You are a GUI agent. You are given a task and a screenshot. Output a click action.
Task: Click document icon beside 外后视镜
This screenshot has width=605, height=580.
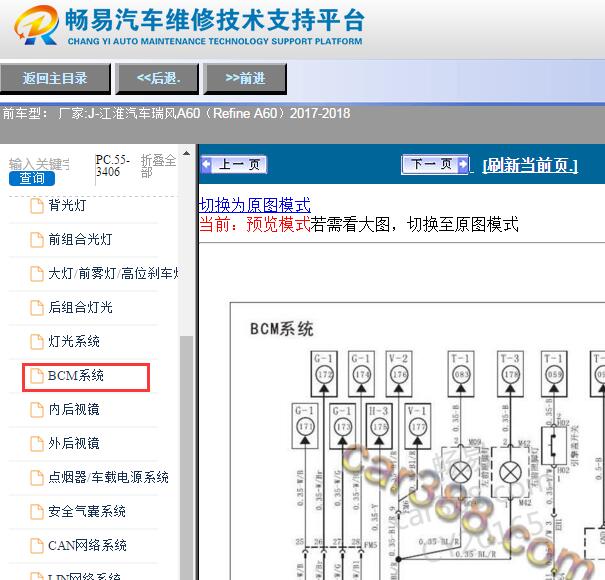tap(37, 443)
